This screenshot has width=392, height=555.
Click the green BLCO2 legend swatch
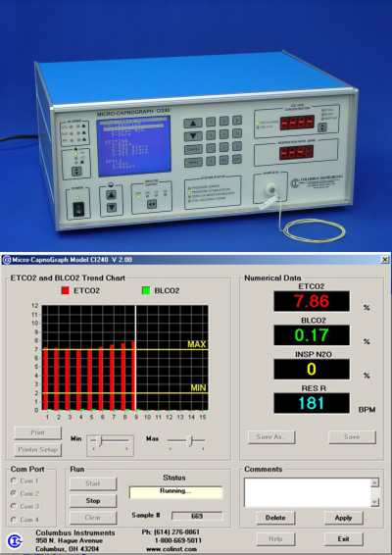(146, 290)
